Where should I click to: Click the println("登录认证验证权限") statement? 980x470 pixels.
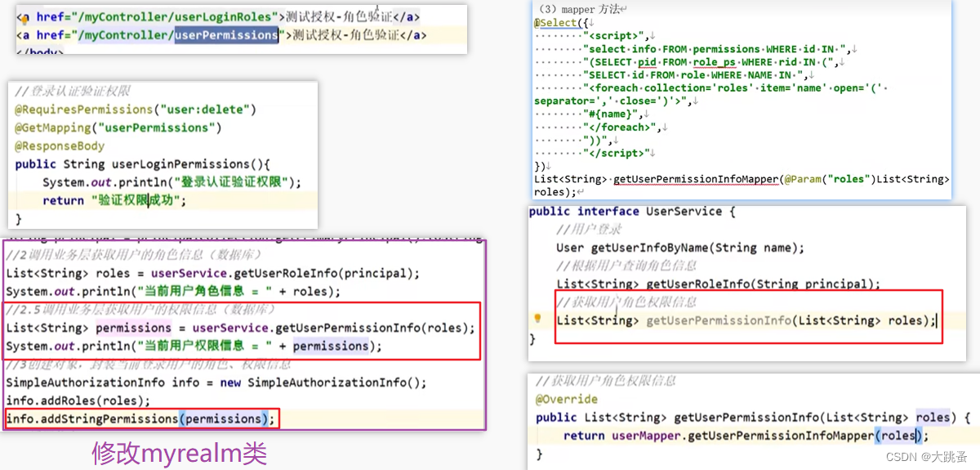pyautogui.click(x=171, y=182)
